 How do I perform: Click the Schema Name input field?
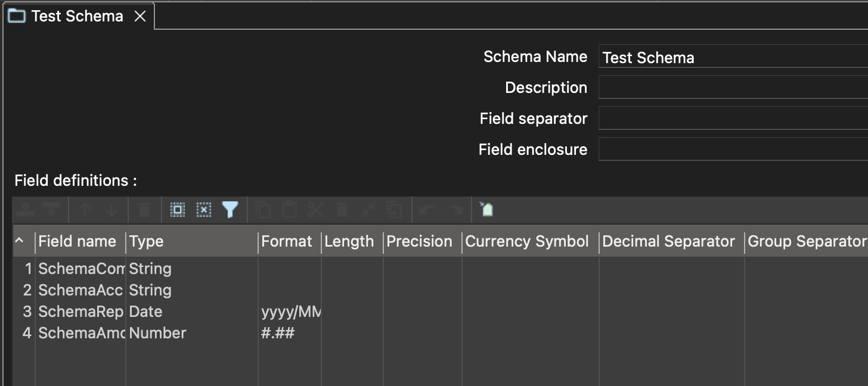tap(732, 57)
